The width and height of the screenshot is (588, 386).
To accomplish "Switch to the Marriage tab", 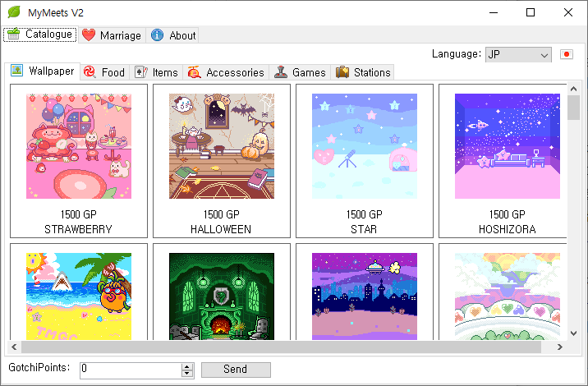I will pyautogui.click(x=112, y=35).
